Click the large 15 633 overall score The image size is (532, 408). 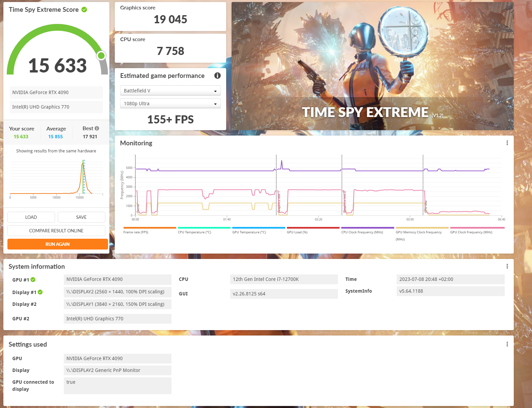tap(57, 65)
